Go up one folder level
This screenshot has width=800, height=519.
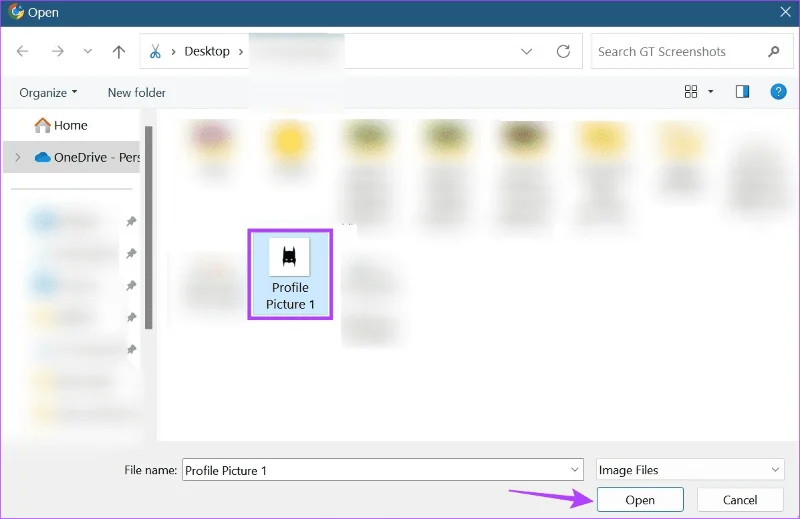(x=119, y=51)
